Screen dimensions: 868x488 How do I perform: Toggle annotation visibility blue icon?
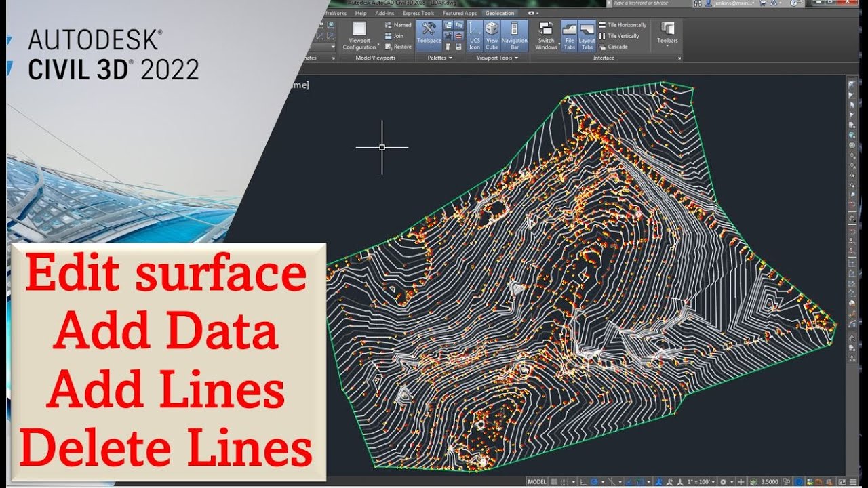(658, 481)
